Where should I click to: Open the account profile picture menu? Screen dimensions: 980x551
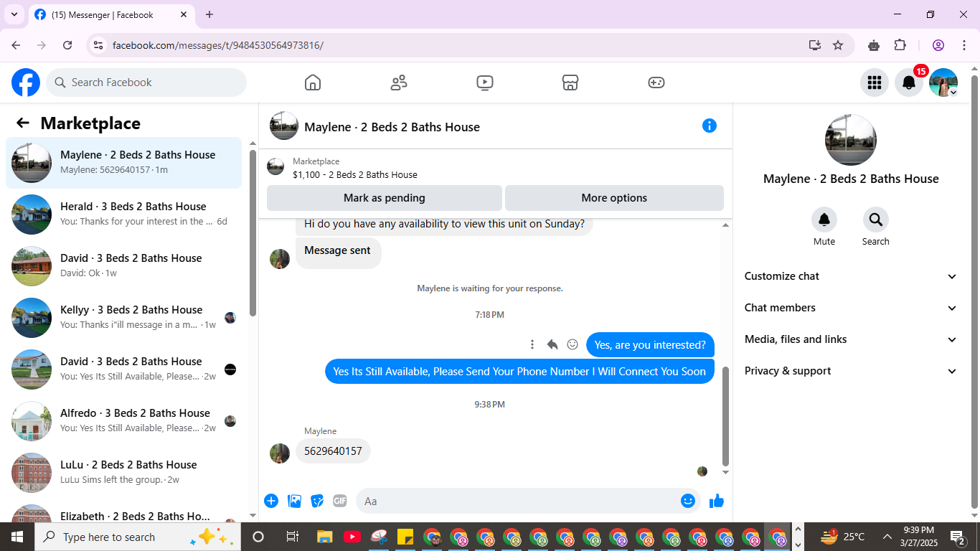click(943, 83)
